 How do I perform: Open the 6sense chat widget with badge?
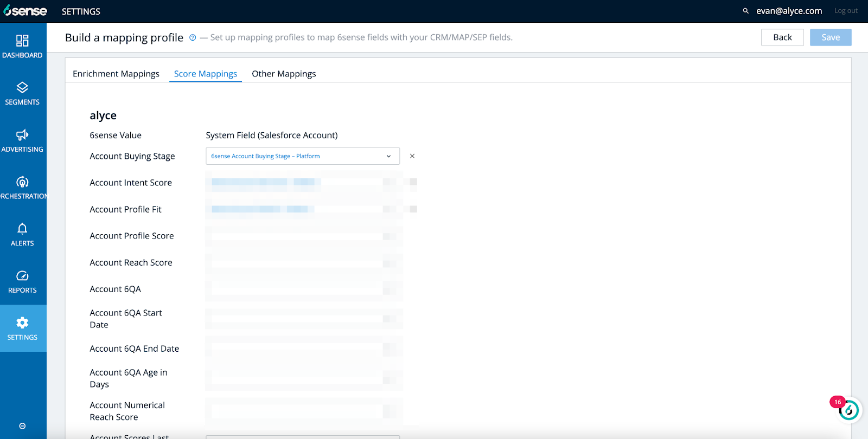(848, 410)
